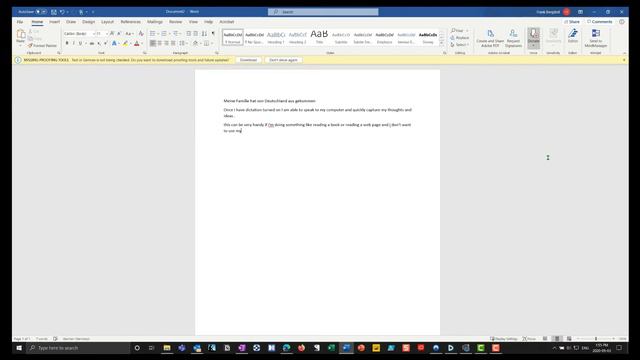640x360 pixels.
Task: Align text right
Action: pyautogui.click(x=166, y=43)
